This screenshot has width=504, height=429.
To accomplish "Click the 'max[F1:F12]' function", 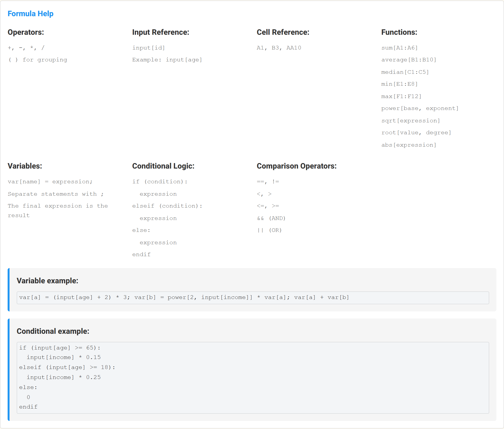I will (x=401, y=96).
